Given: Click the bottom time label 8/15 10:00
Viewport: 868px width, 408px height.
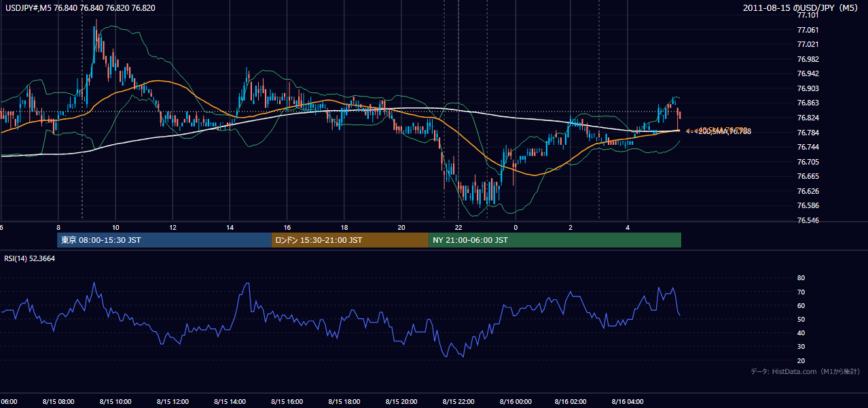Looking at the screenshot, I should tap(115, 401).
